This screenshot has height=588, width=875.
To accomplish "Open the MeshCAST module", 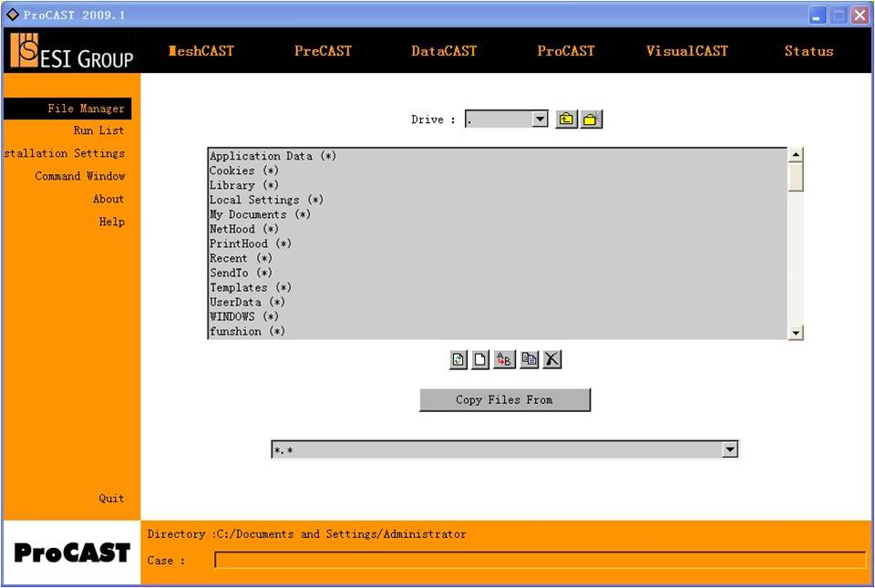I will pos(201,51).
